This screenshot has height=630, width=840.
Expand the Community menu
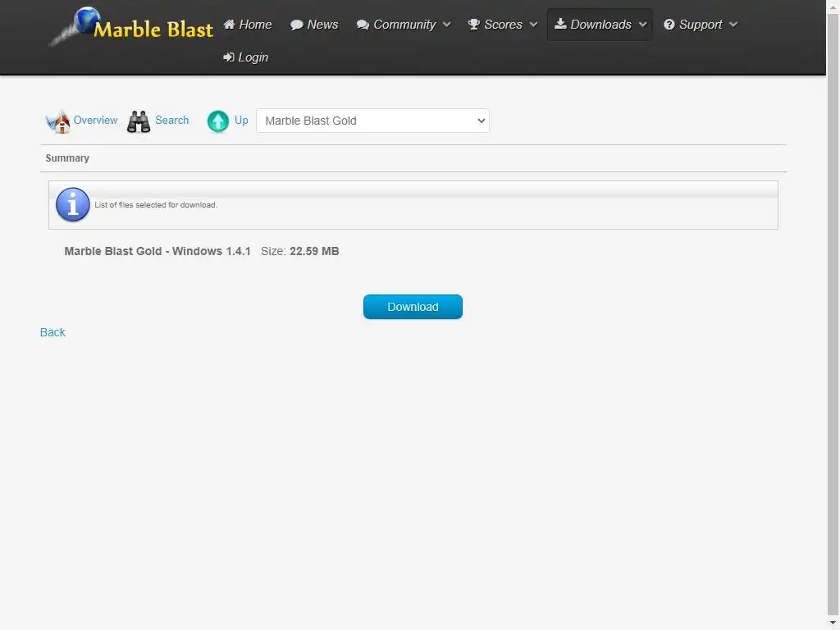click(404, 25)
